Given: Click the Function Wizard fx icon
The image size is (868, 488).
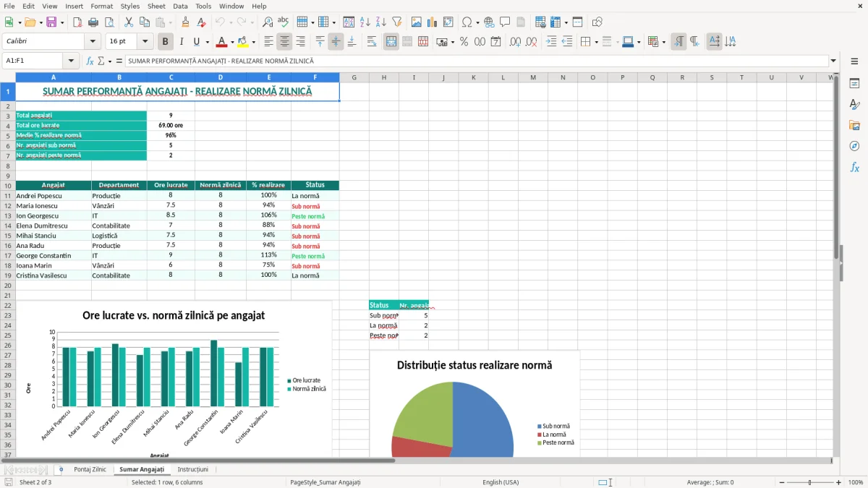Looking at the screenshot, I should tap(90, 61).
